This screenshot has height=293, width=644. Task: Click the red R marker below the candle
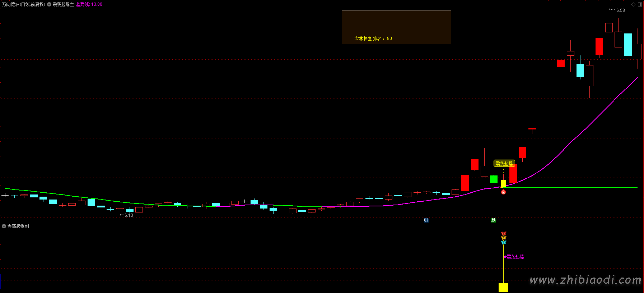[503, 192]
